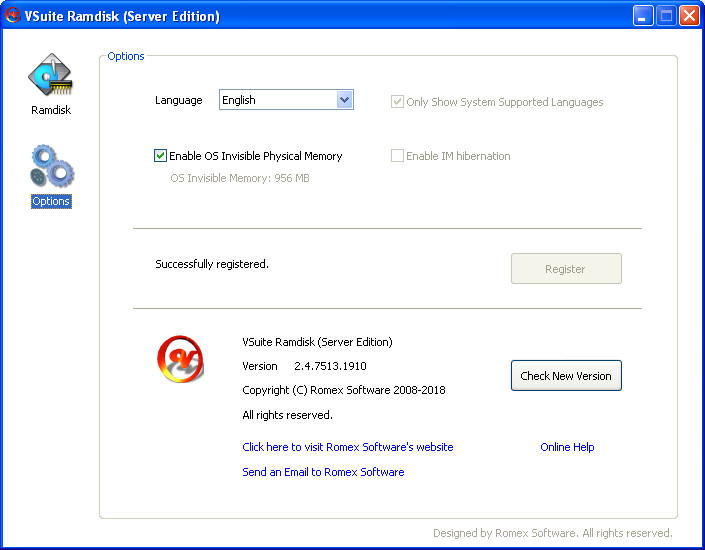Close the VSuite Ramdisk window

[x=689, y=16]
